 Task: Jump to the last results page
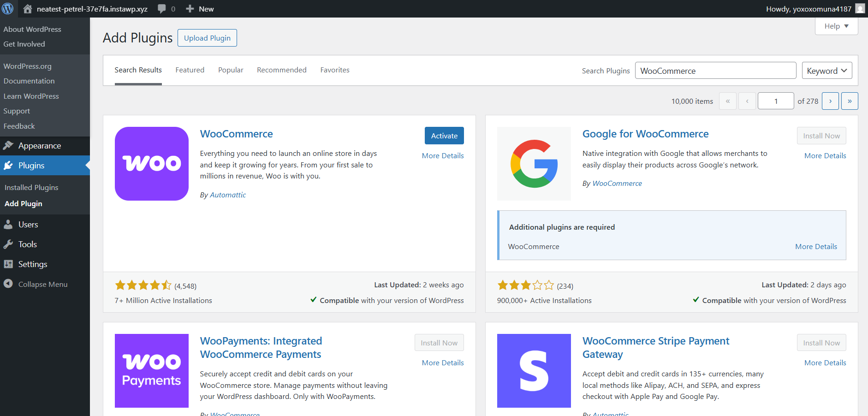pos(850,101)
